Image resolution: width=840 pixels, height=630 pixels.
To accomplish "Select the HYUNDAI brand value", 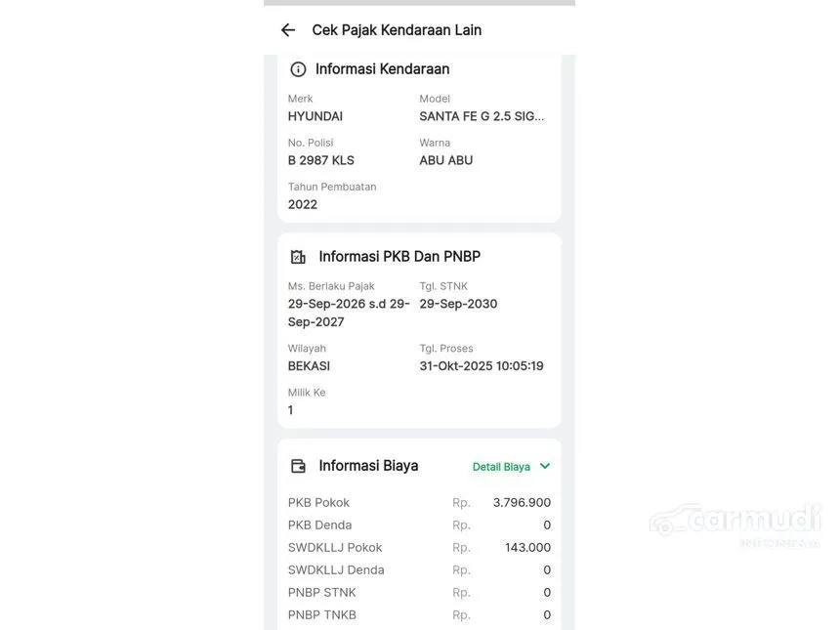I will [315, 116].
